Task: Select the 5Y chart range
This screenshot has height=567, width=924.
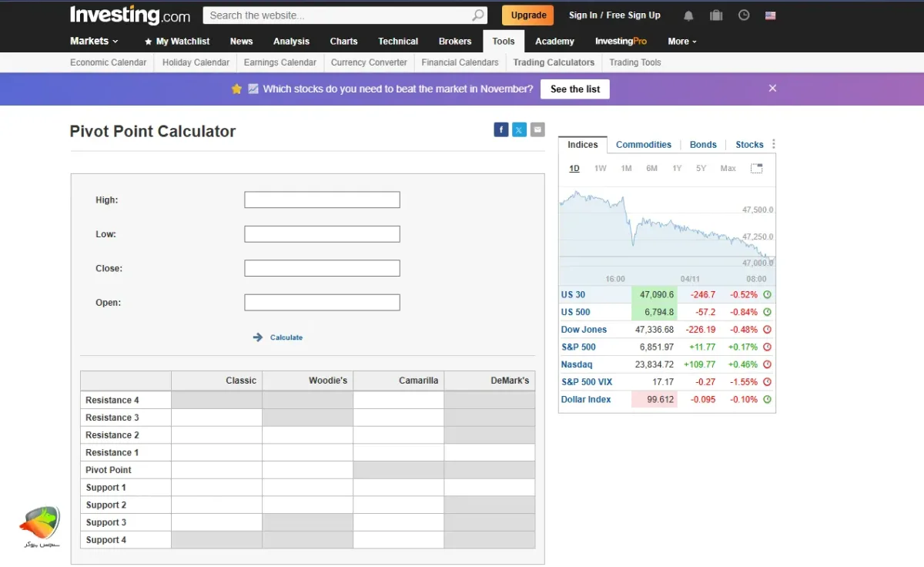Action: click(701, 169)
